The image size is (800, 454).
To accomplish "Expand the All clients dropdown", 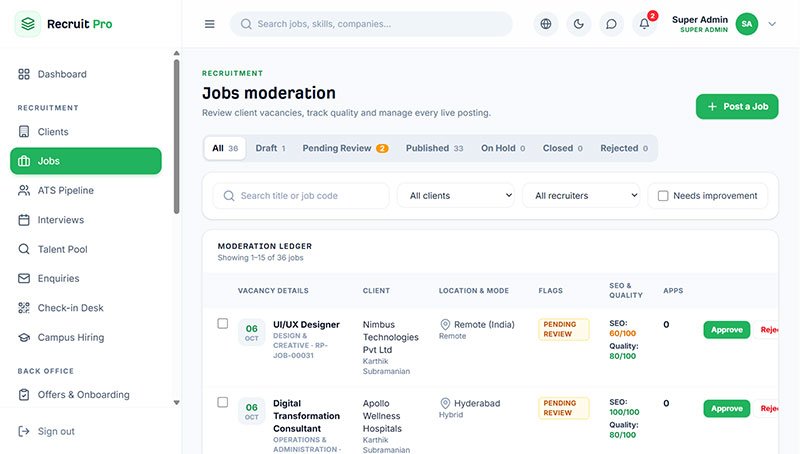I will click(460, 195).
